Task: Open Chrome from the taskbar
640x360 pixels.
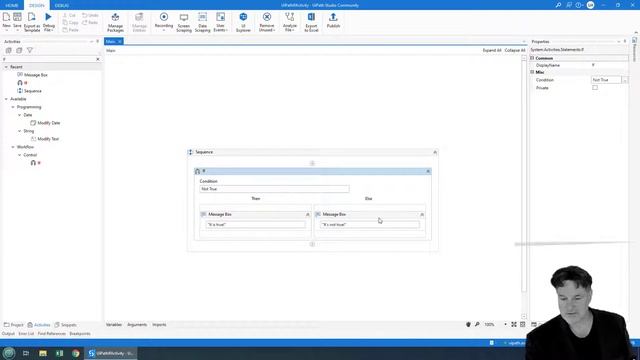Action: coord(76,353)
